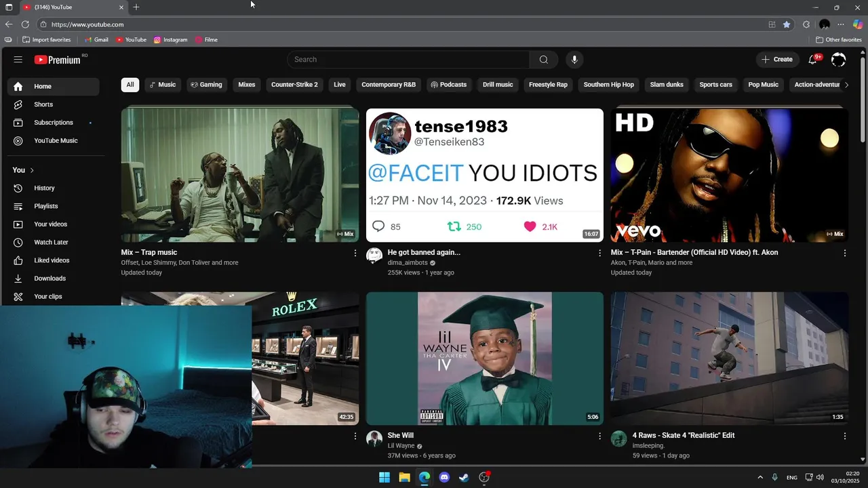The width and height of the screenshot is (868, 488).
Task: Open the Lil Wayne Tha Carter IV thumbnail
Action: tap(485, 359)
